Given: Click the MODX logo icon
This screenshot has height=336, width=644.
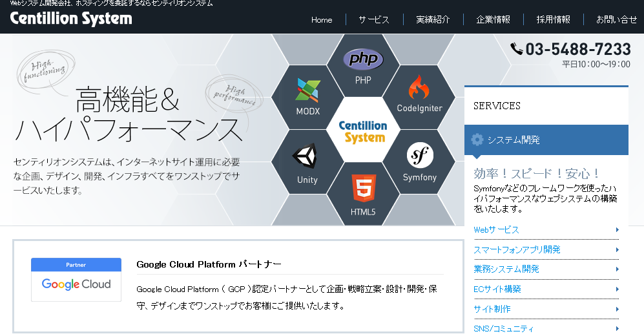Looking at the screenshot, I should click(307, 90).
